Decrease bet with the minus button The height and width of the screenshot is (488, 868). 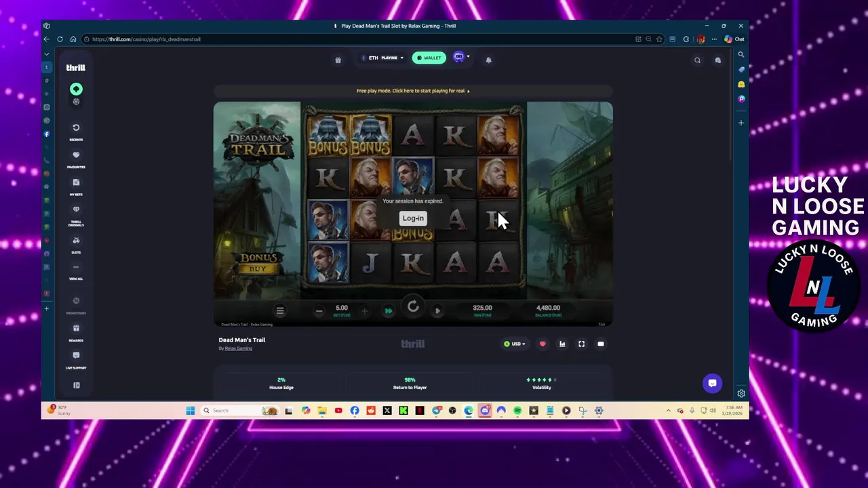pos(319,311)
